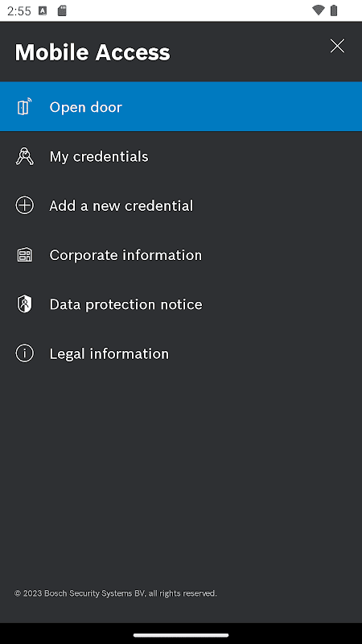Tap the plus circle icon
This screenshot has height=644, width=362.
[x=24, y=205]
